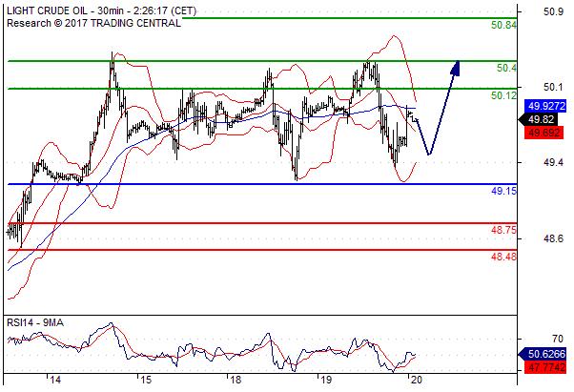574x392 pixels.
Task: Click date label 14 on time axis
Action: click(55, 380)
